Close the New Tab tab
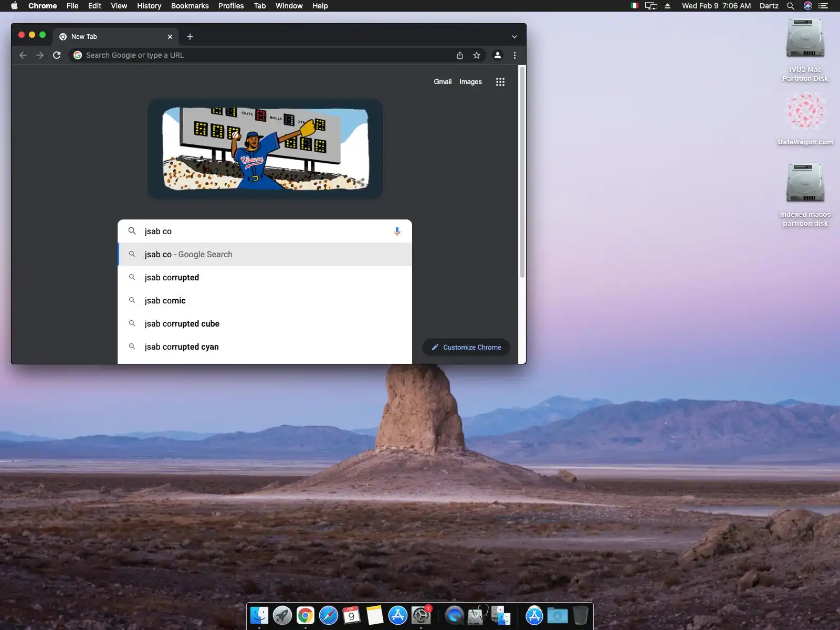 click(x=170, y=37)
